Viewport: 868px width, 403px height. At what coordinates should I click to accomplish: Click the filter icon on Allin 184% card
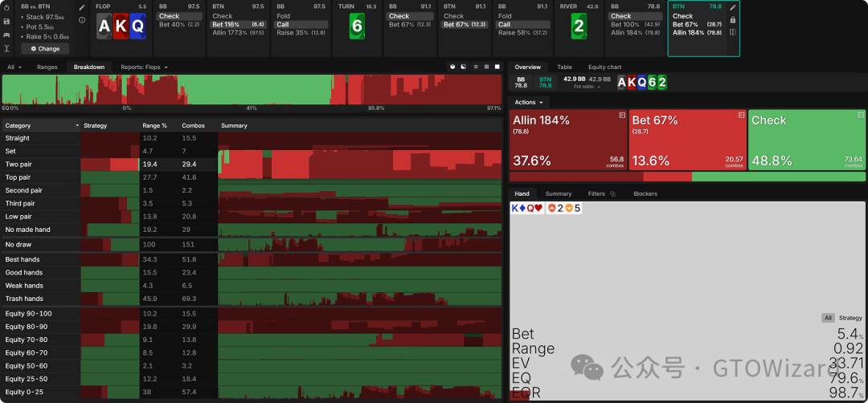[621, 116]
